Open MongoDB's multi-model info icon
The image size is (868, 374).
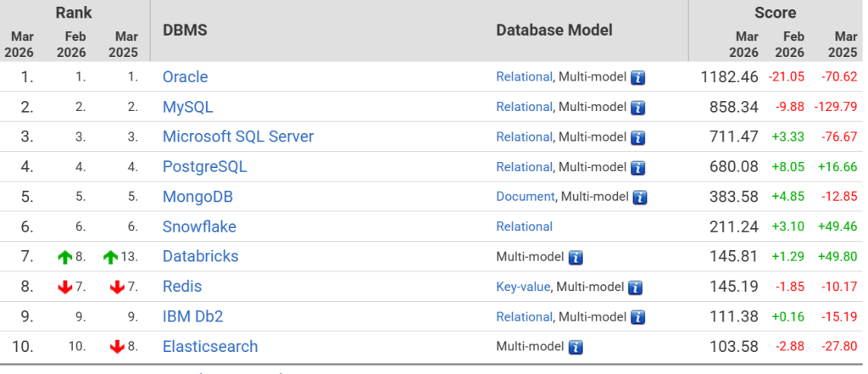[640, 198]
